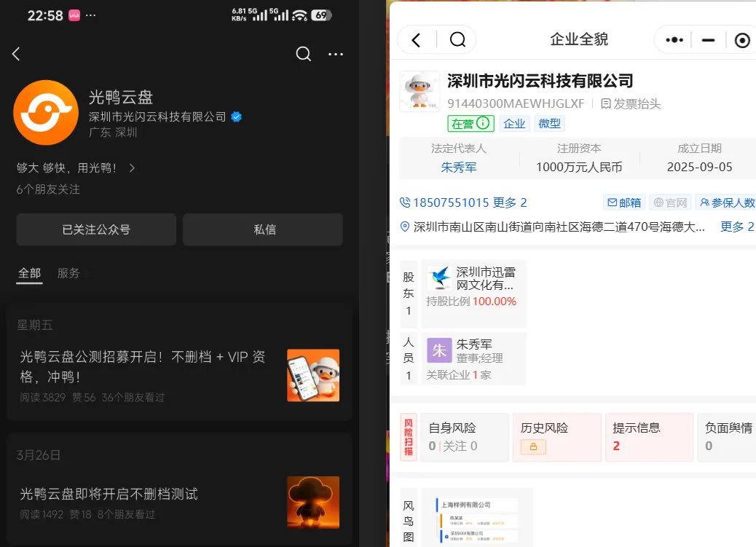The width and height of the screenshot is (756, 547).
Task: Click the 参保人数 button
Action: (x=726, y=202)
